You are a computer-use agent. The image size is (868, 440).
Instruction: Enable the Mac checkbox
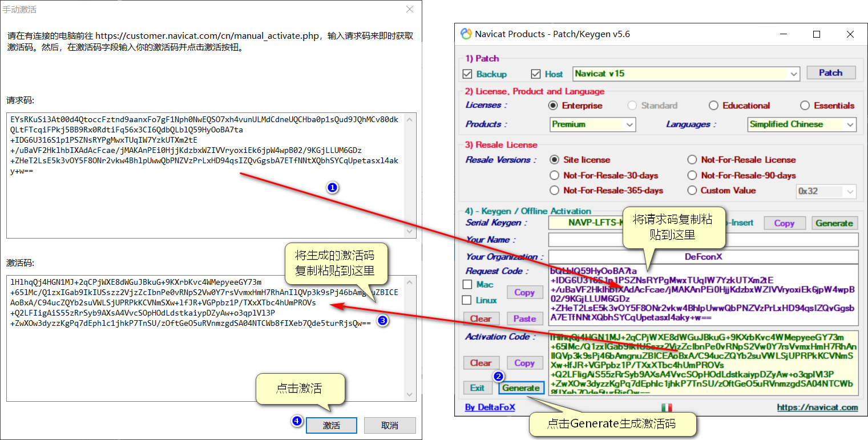[467, 284]
